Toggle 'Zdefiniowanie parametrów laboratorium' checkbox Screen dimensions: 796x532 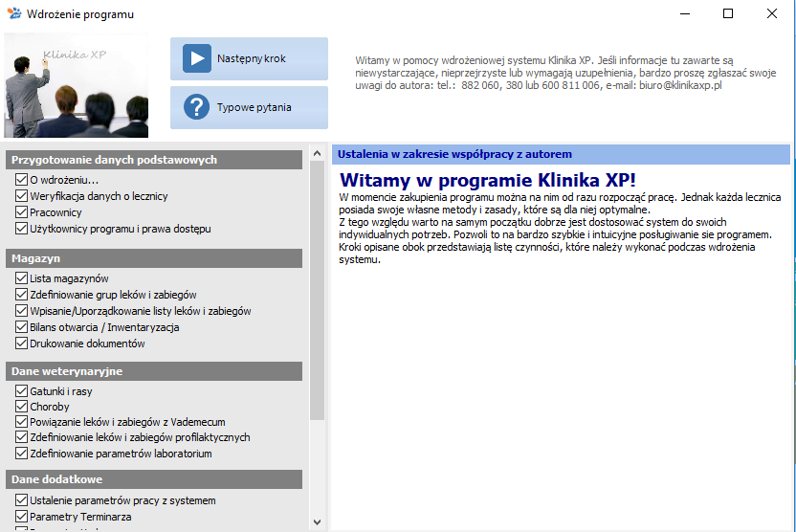21,454
